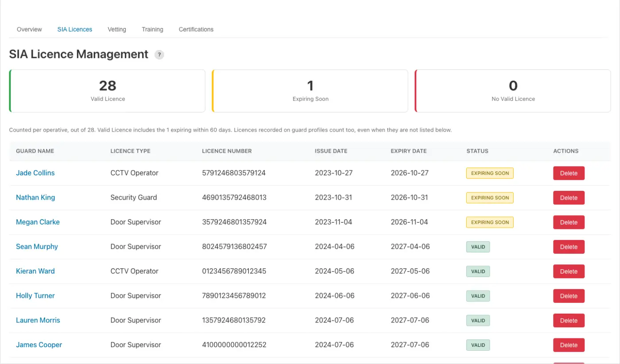Image resolution: width=620 pixels, height=364 pixels.
Task: View Kieran Ward's profile
Action: tap(35, 271)
